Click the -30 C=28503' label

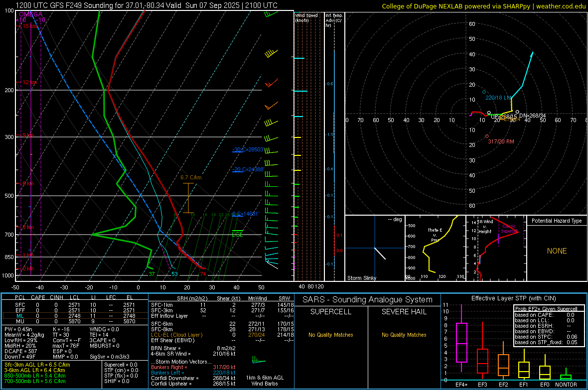click(248, 149)
